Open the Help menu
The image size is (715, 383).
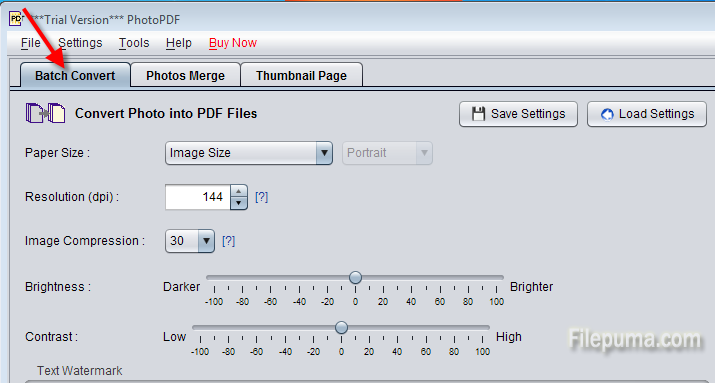point(179,43)
